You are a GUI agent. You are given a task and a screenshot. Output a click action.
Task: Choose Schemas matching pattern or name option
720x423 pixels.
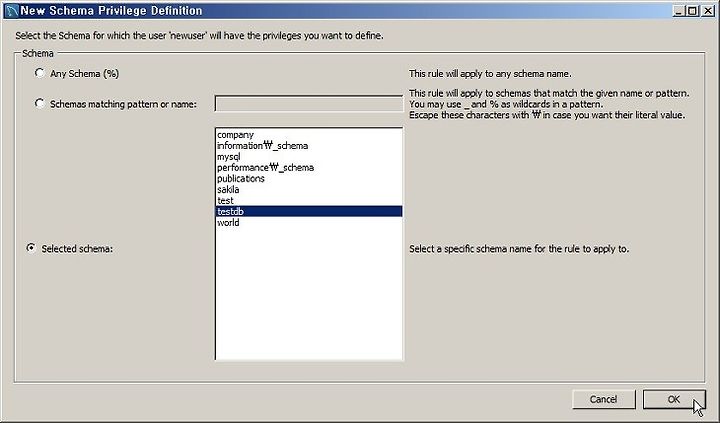click(39, 104)
